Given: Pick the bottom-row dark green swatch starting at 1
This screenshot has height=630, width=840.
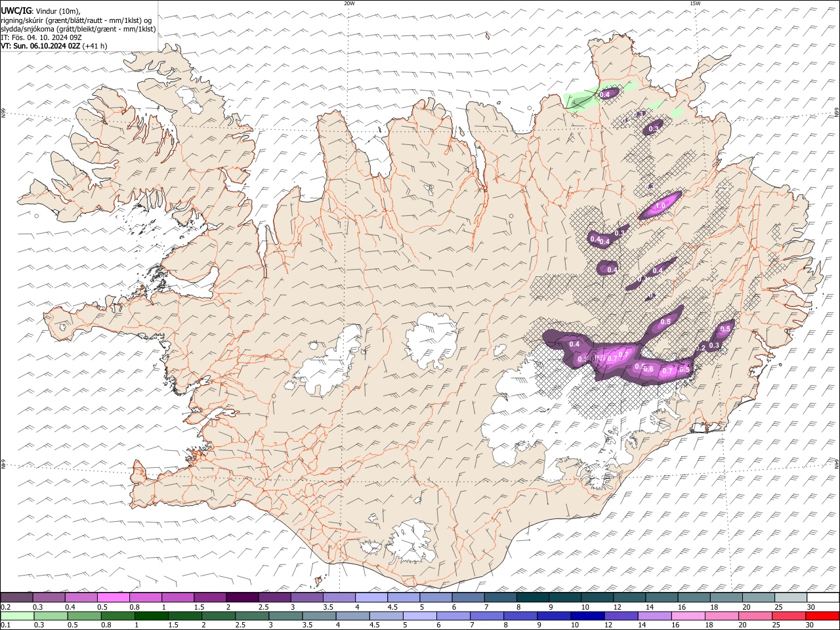Looking at the screenshot, I should pos(151,616).
